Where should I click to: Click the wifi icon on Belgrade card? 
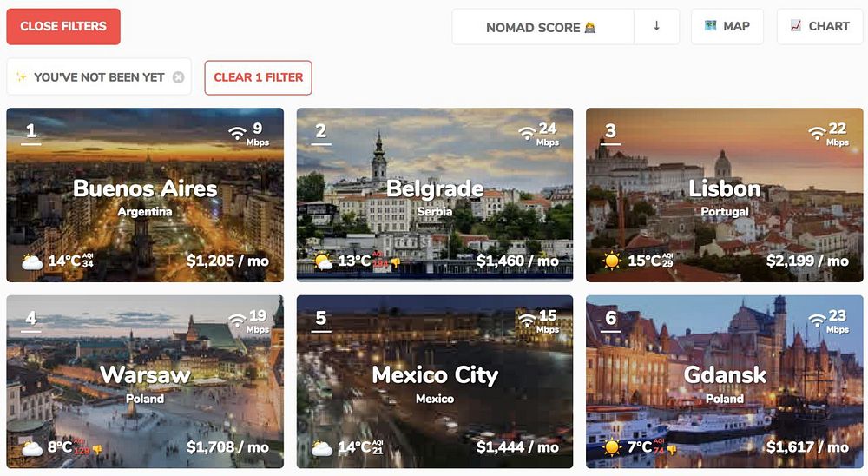point(527,133)
